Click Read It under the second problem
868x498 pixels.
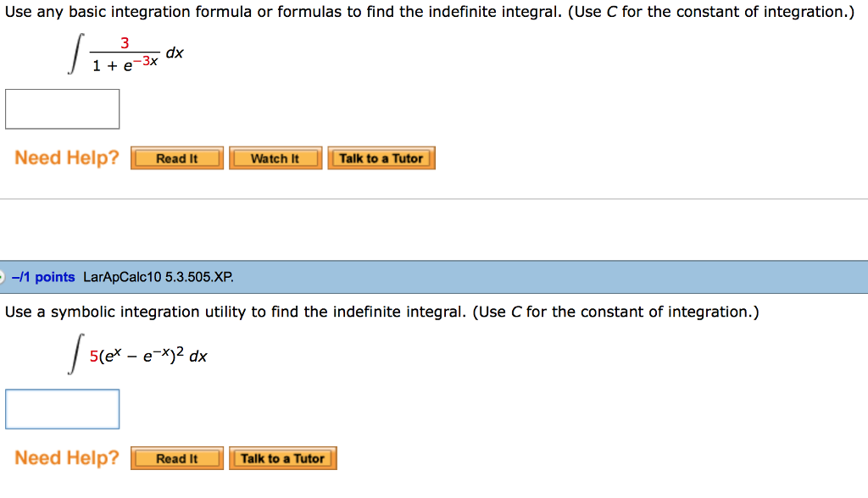click(176, 458)
